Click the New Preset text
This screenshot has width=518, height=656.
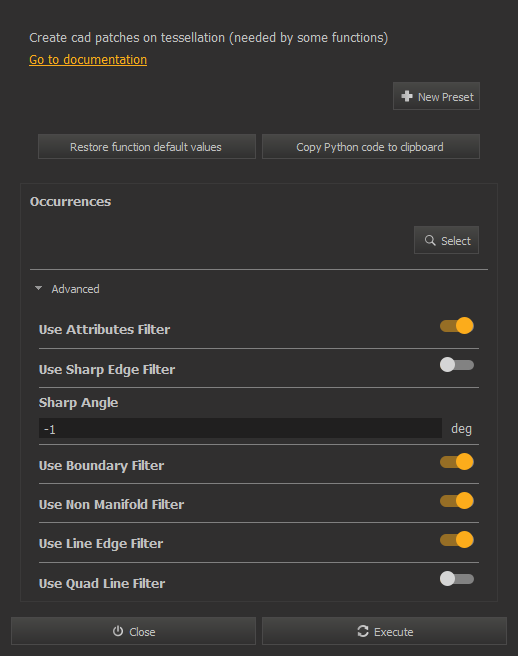click(446, 97)
